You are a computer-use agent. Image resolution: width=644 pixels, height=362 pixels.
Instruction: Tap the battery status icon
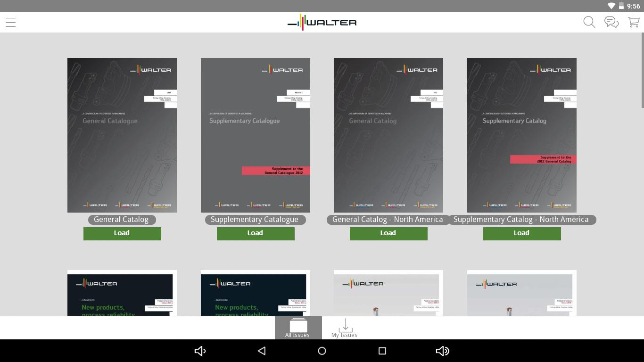620,6
